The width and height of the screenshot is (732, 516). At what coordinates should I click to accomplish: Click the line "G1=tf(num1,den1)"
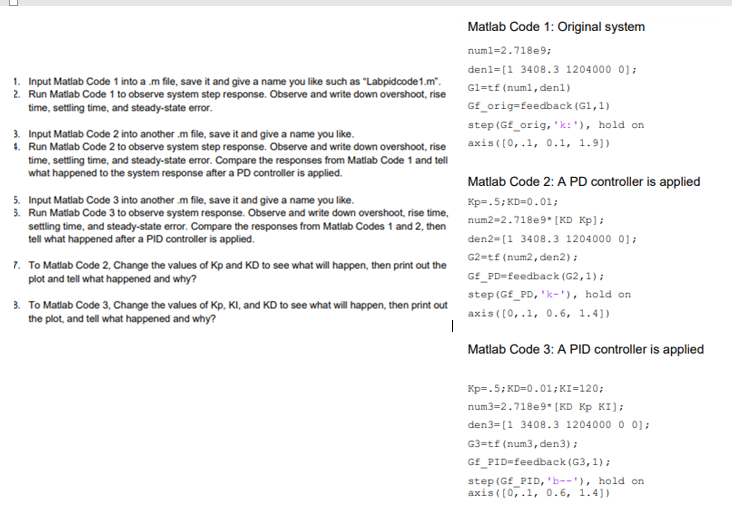pyautogui.click(x=519, y=88)
